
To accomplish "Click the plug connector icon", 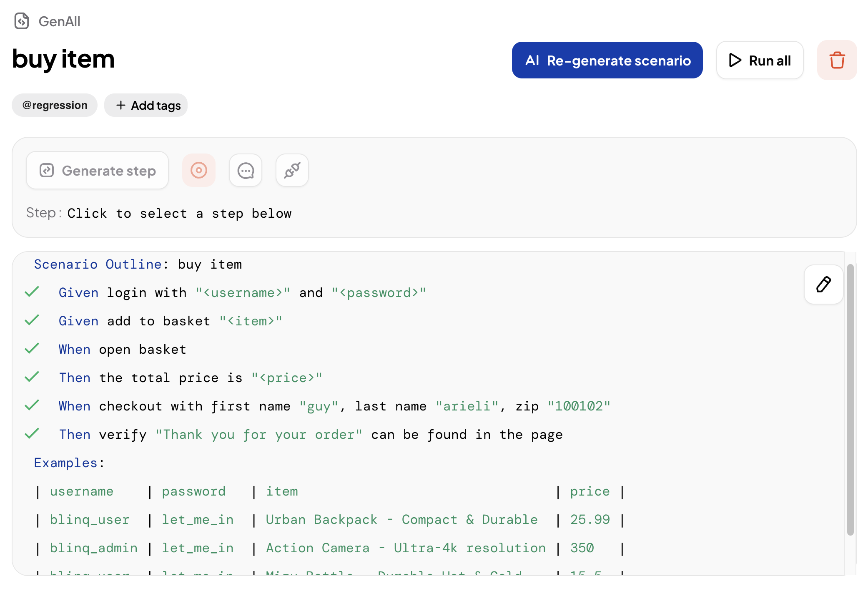I will (x=292, y=170).
